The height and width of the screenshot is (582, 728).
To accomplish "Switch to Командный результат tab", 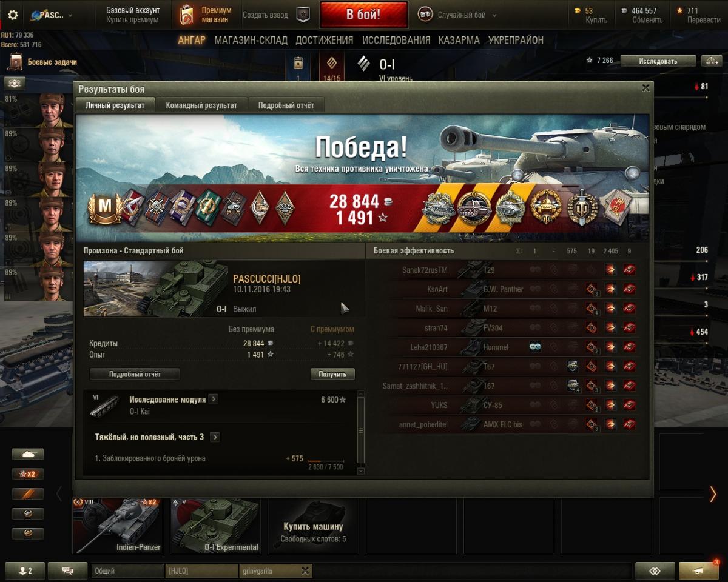I will tap(201, 105).
